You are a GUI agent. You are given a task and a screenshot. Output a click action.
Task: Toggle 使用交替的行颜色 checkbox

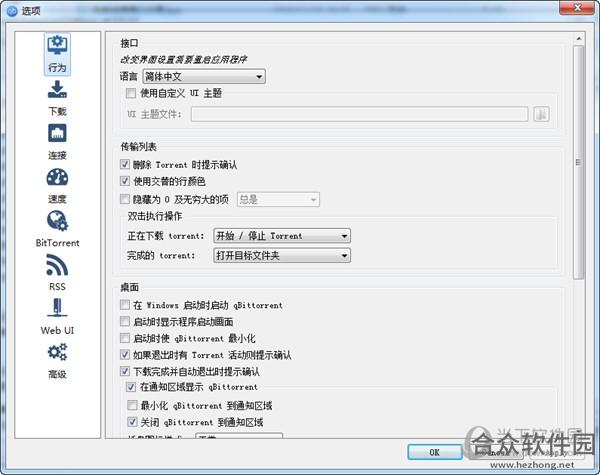coord(125,181)
